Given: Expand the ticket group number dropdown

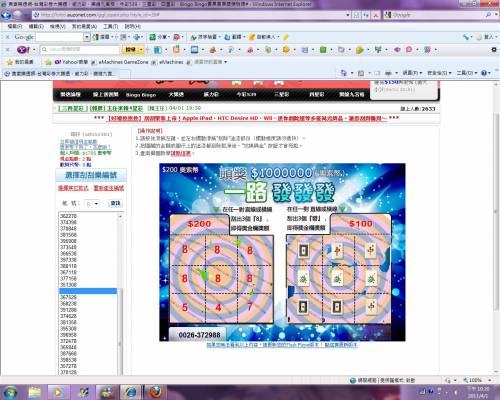Looking at the screenshot, I should 92,203.
